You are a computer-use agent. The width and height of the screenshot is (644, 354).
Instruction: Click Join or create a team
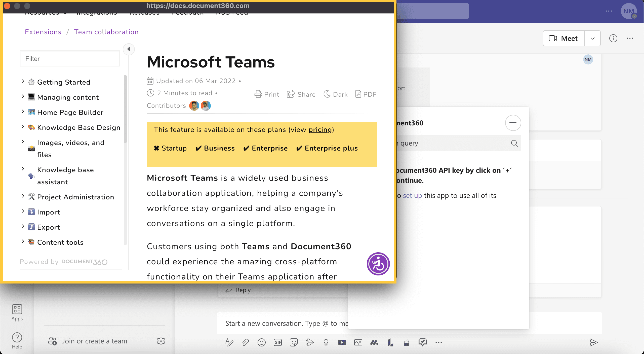pyautogui.click(x=88, y=341)
